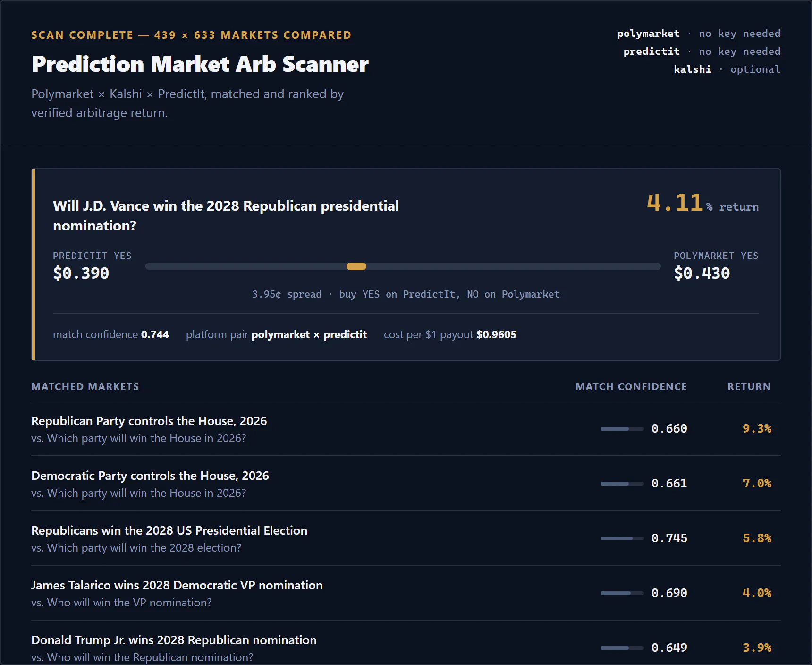Select the polymarket 'no key needed' entry
The height and width of the screenshot is (665, 812).
pyautogui.click(x=699, y=34)
